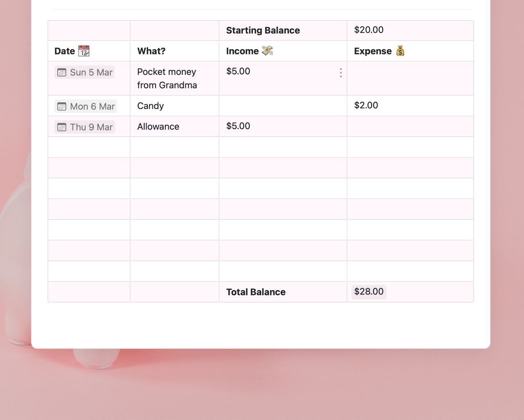Click the calendar emoji in the Date header

(84, 51)
